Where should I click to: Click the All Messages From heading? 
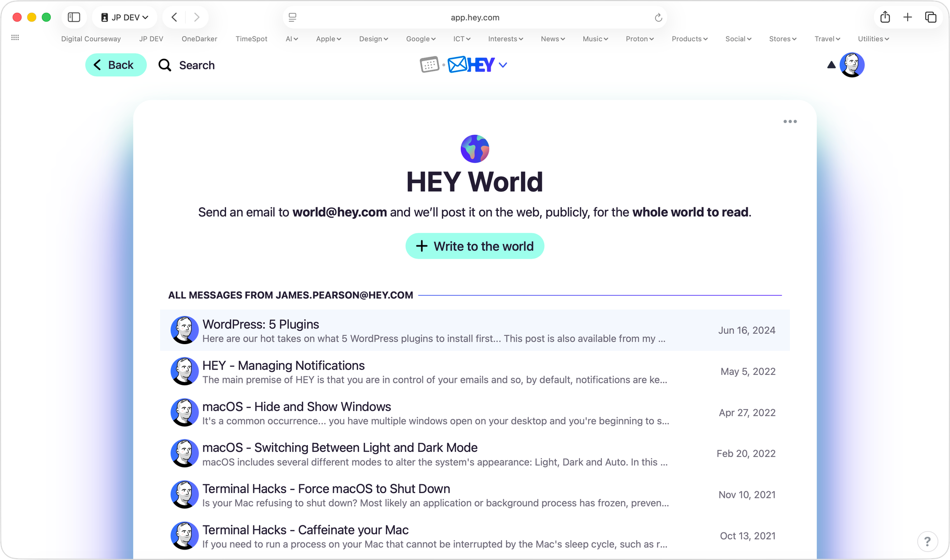coord(291,295)
